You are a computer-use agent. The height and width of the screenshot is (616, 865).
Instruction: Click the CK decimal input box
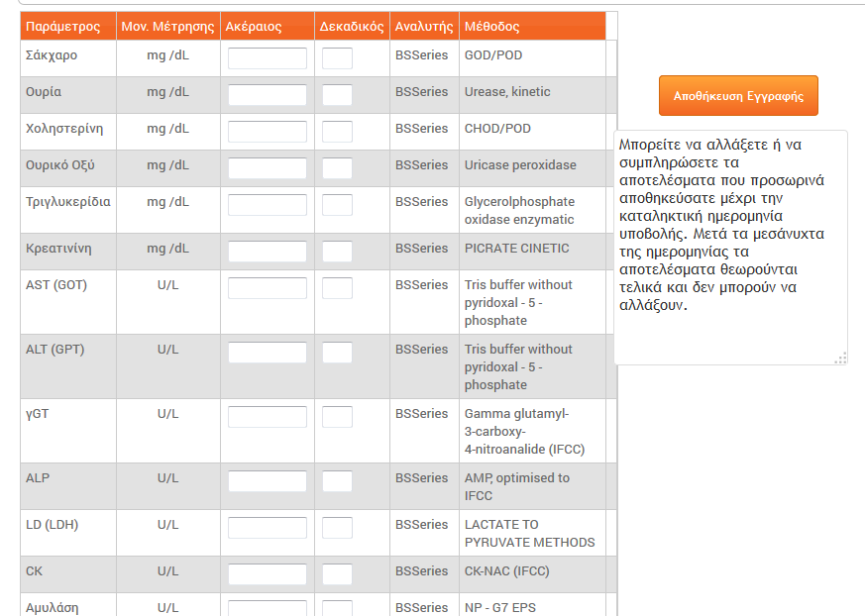337,574
